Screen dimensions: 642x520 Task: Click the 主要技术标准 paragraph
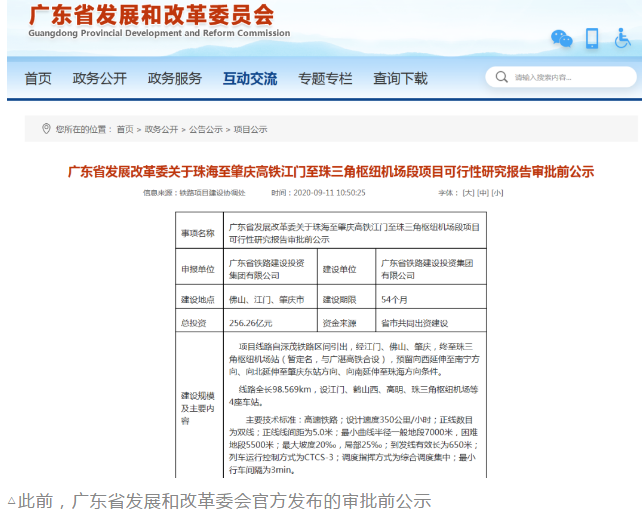(354, 445)
